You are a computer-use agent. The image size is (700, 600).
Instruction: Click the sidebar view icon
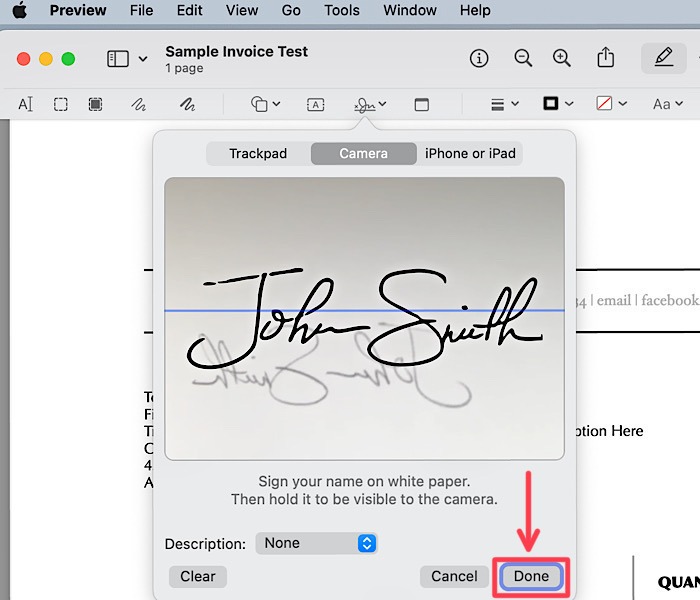(x=118, y=58)
